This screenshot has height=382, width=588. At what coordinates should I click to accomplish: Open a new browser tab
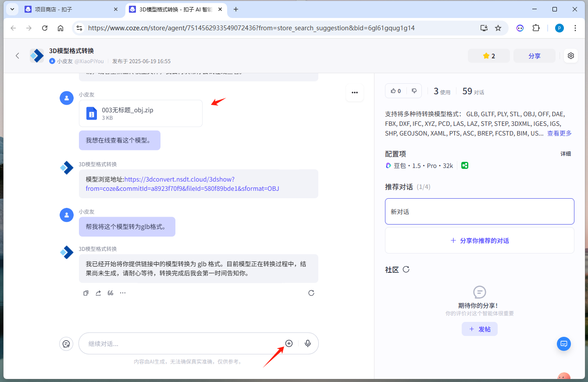236,9
